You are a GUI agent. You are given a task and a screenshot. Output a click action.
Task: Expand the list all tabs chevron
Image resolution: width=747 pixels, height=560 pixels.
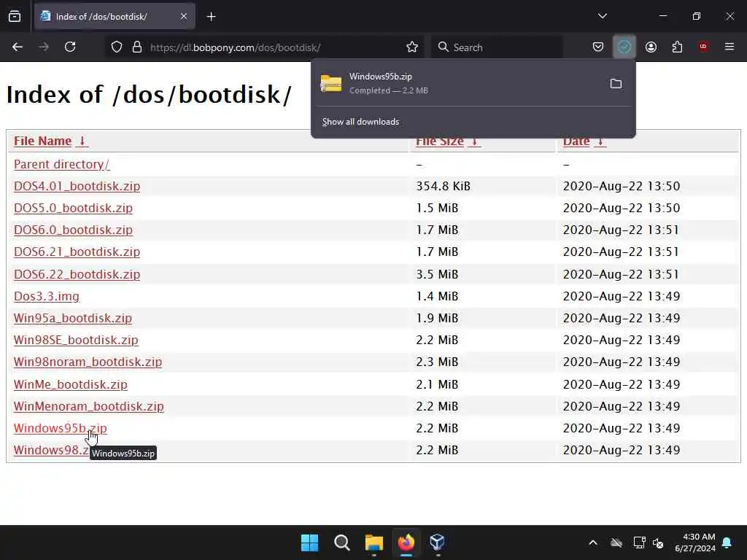point(602,16)
